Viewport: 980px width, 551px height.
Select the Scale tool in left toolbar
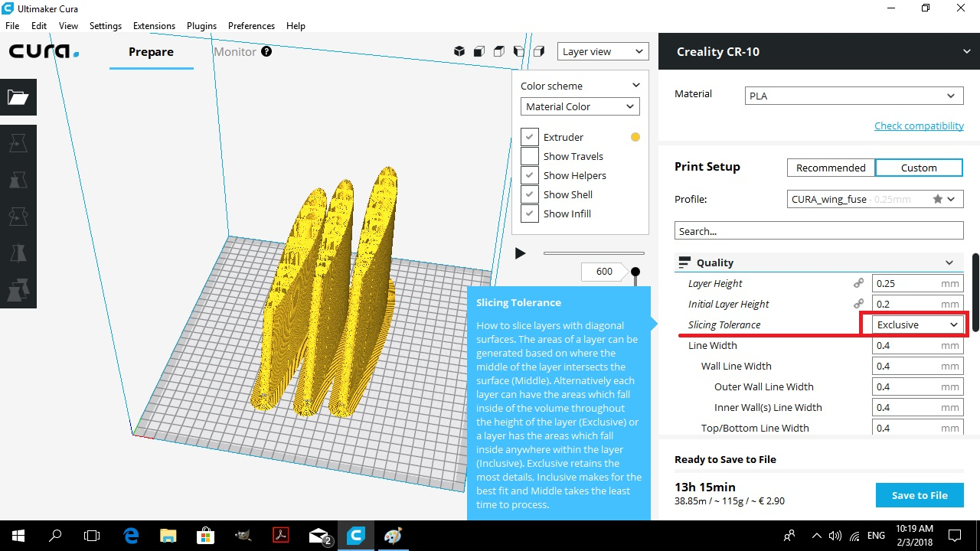pos(18,180)
